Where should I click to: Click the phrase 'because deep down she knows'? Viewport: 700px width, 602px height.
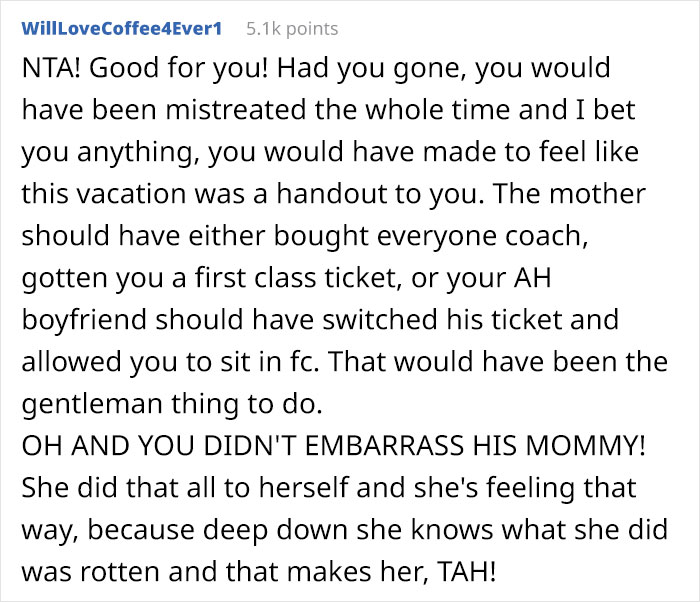click(290, 530)
